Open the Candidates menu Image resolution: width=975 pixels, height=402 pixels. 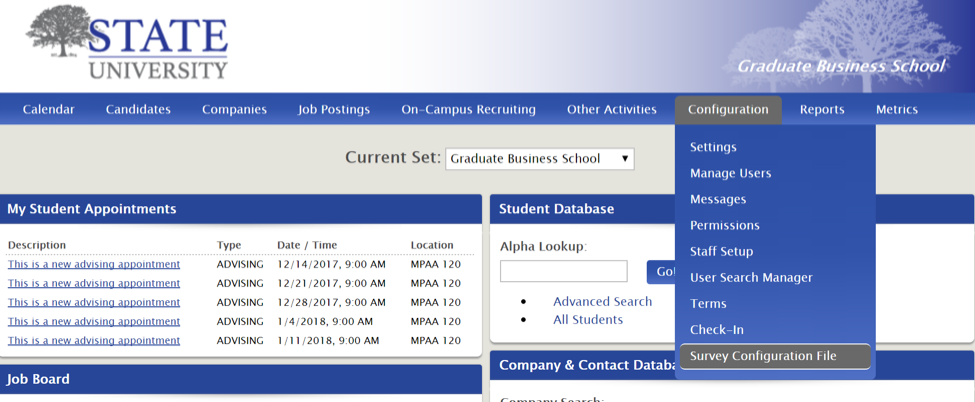pyautogui.click(x=138, y=110)
